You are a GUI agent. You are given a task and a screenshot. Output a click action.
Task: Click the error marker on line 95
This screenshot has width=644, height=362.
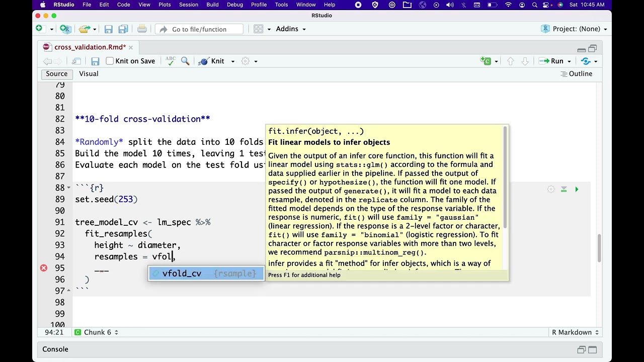click(44, 268)
